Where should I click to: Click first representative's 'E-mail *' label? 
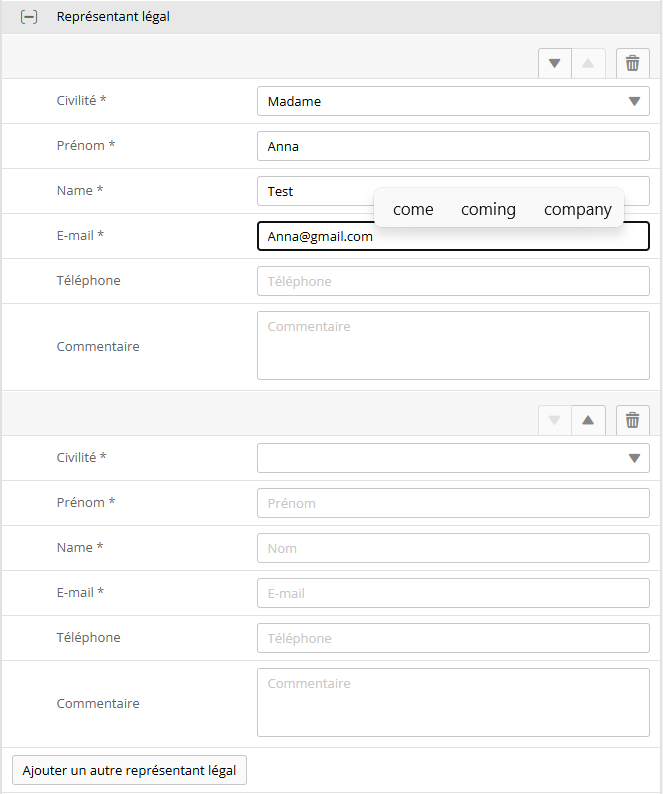point(80,235)
